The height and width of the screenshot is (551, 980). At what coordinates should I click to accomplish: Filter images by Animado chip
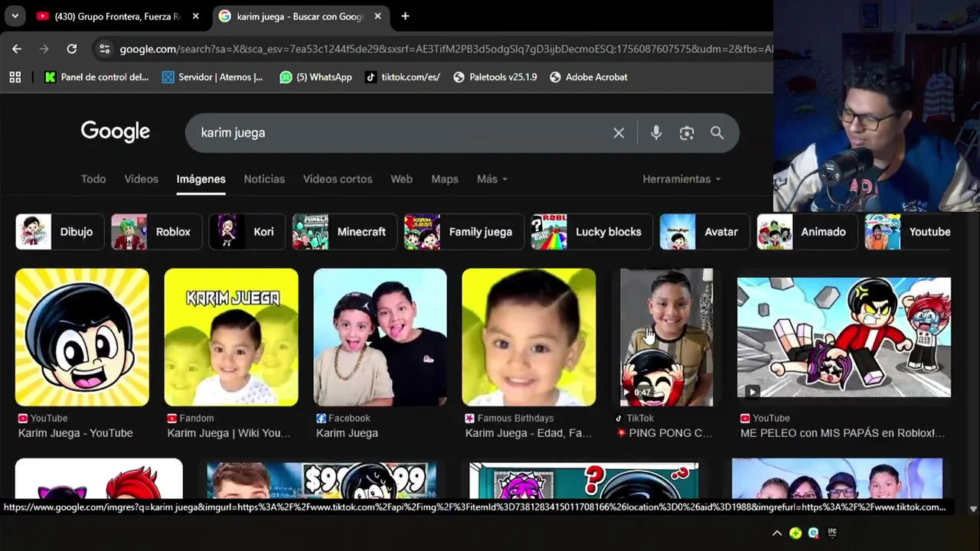[807, 232]
